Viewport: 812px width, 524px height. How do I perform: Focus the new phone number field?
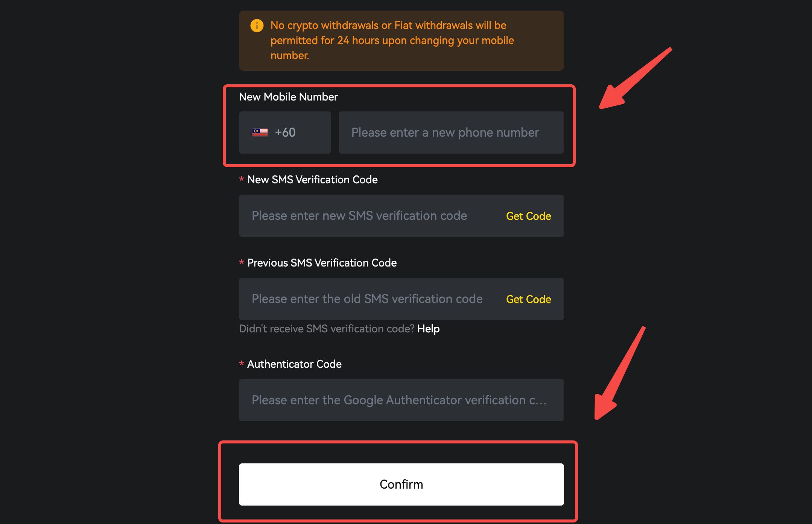451,133
